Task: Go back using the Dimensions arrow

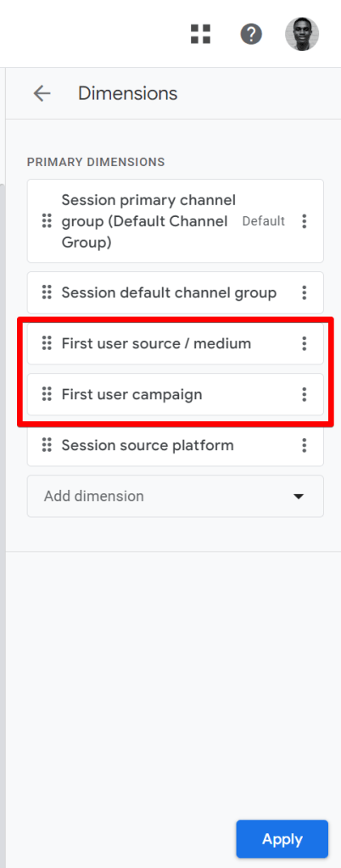Action: (x=42, y=93)
